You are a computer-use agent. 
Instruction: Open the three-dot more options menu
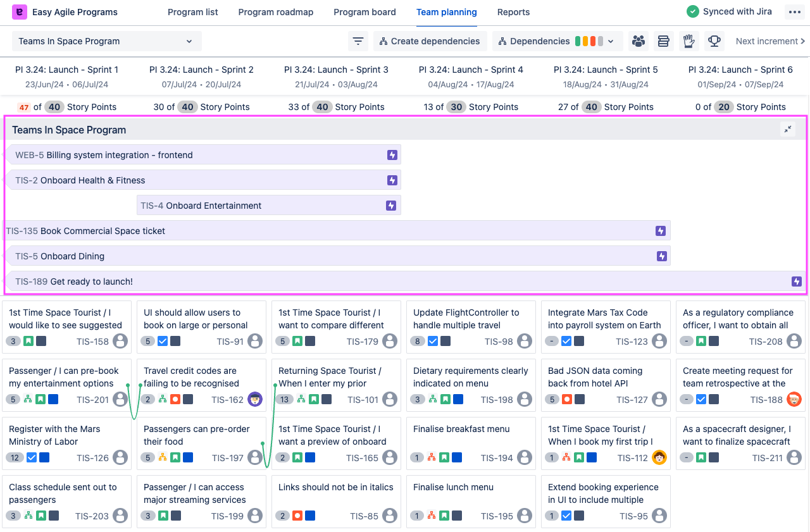[x=794, y=12]
